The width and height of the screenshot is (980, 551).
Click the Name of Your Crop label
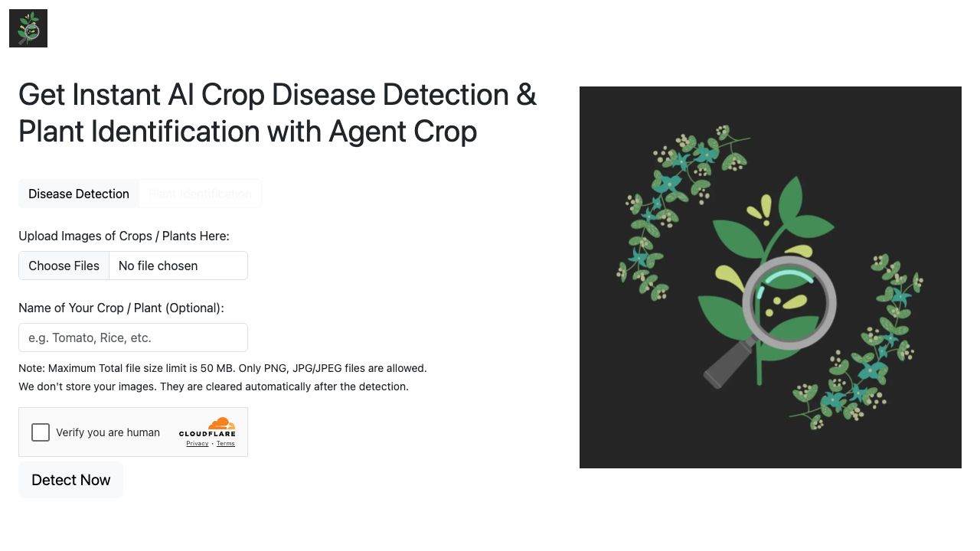(121, 308)
